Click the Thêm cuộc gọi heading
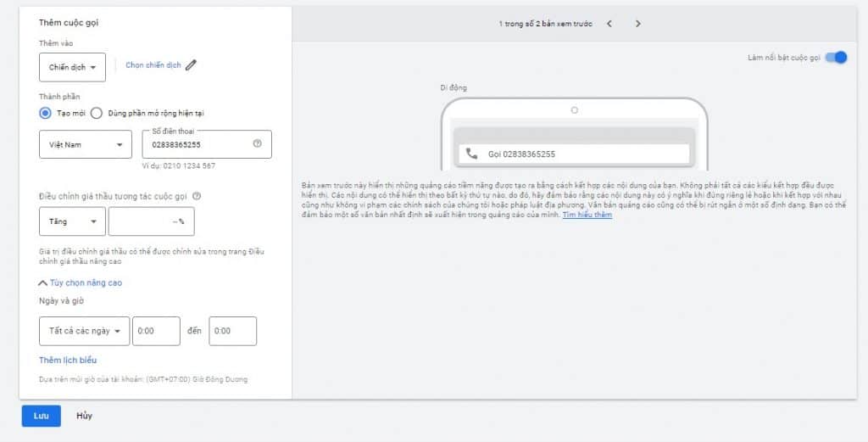Image resolution: width=868 pixels, height=442 pixels. pos(69,23)
